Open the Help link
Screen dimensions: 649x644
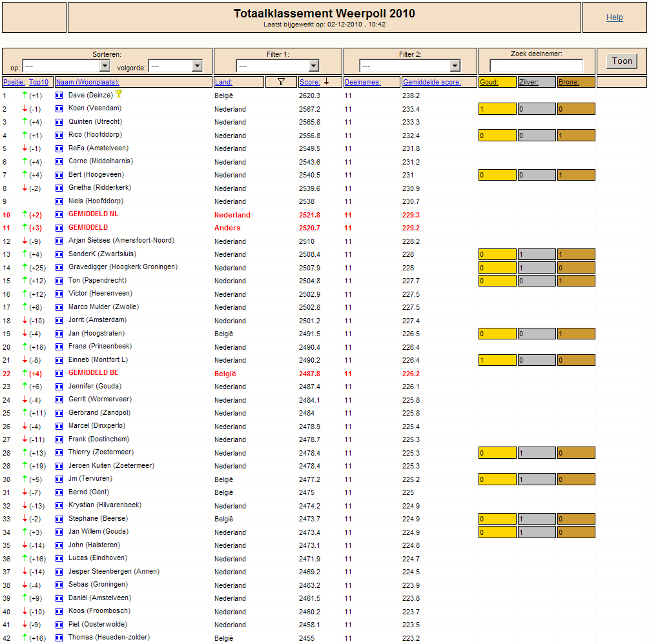pos(614,17)
